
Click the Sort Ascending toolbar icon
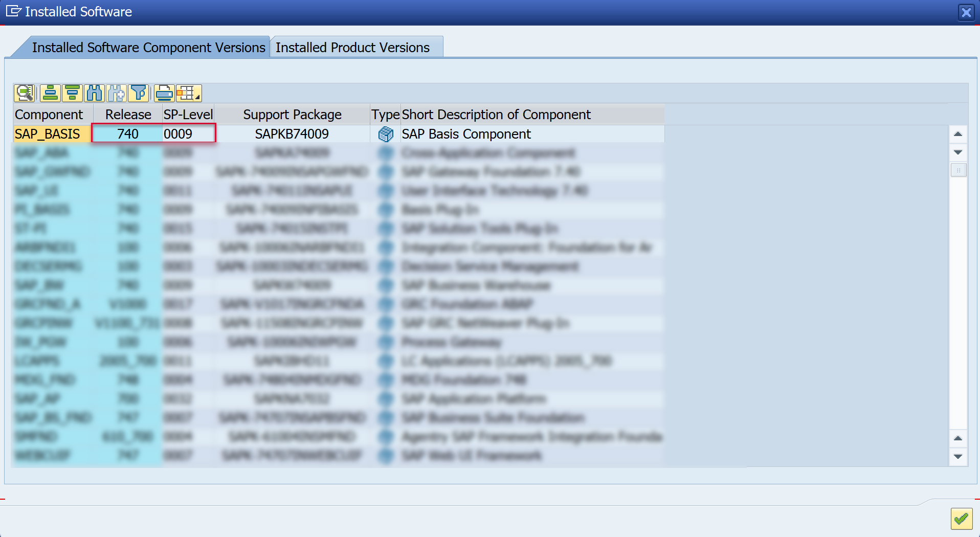click(50, 93)
